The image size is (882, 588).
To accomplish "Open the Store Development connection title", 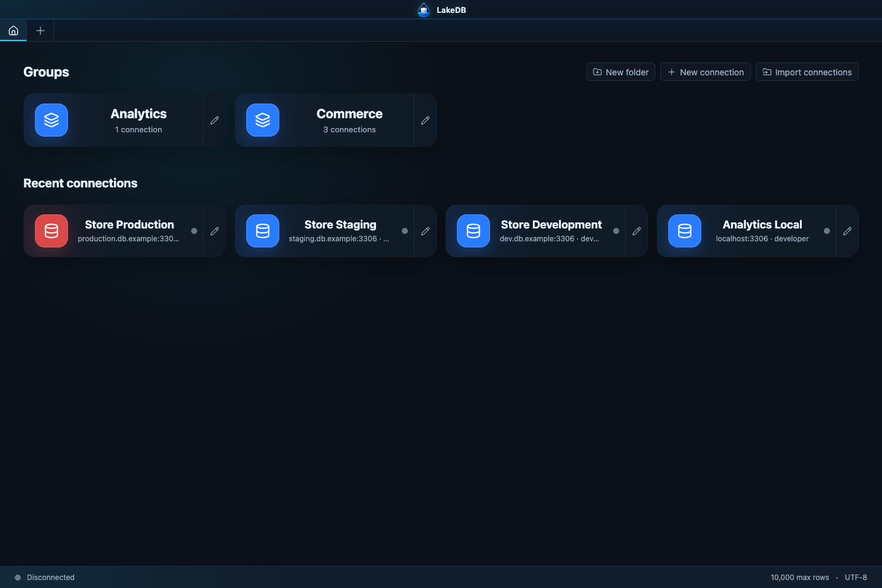I will [x=551, y=225].
